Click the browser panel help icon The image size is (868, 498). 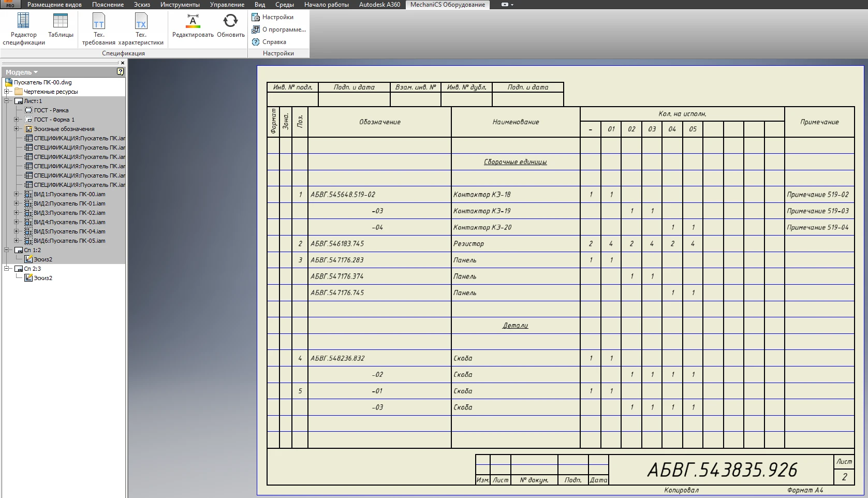[x=121, y=72]
